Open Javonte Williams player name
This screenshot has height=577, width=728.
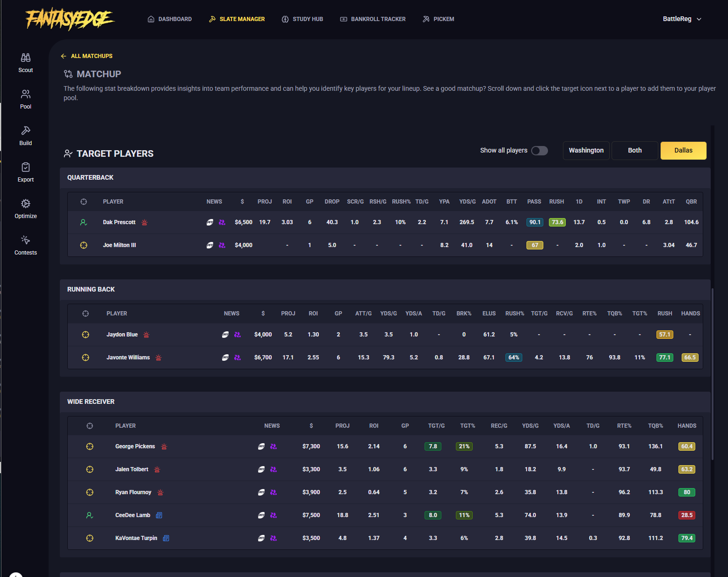(x=128, y=358)
